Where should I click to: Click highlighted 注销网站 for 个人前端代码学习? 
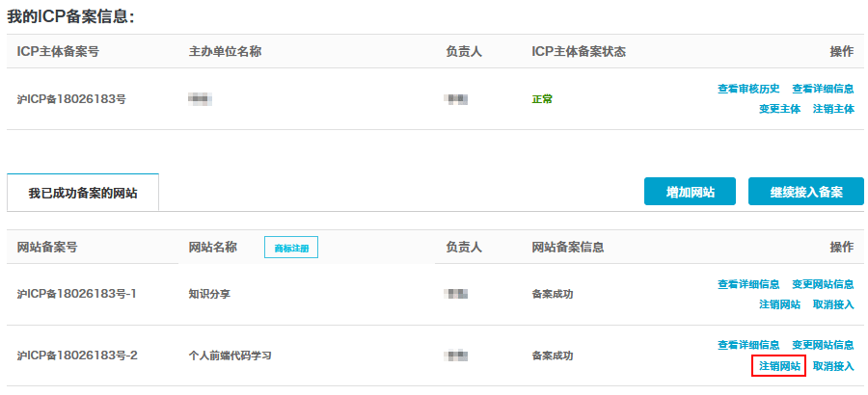pyautogui.click(x=779, y=366)
